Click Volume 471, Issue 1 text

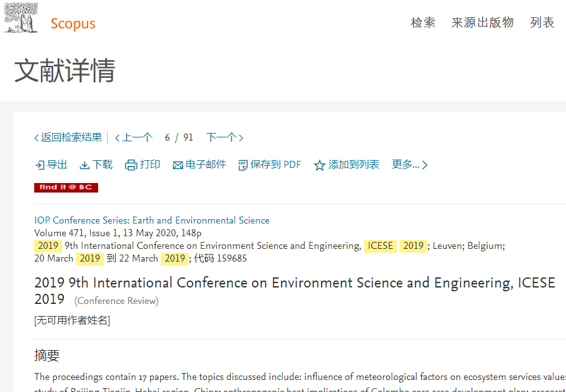pos(76,233)
